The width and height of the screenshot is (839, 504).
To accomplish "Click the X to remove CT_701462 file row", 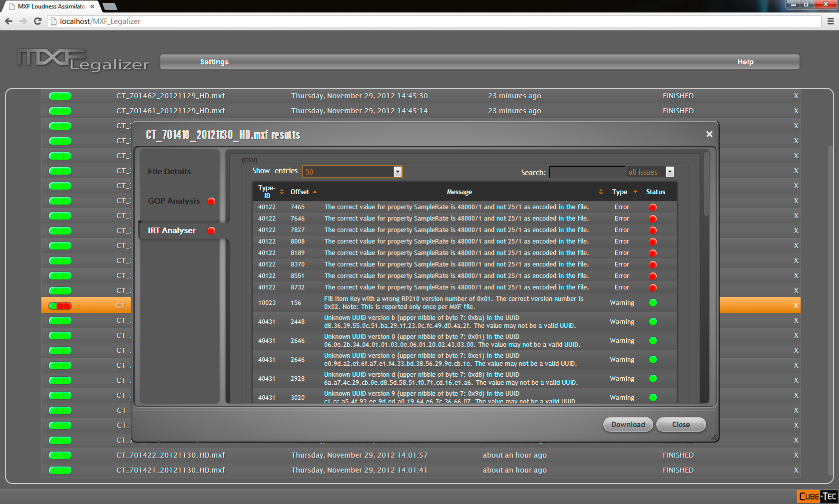I will [796, 96].
